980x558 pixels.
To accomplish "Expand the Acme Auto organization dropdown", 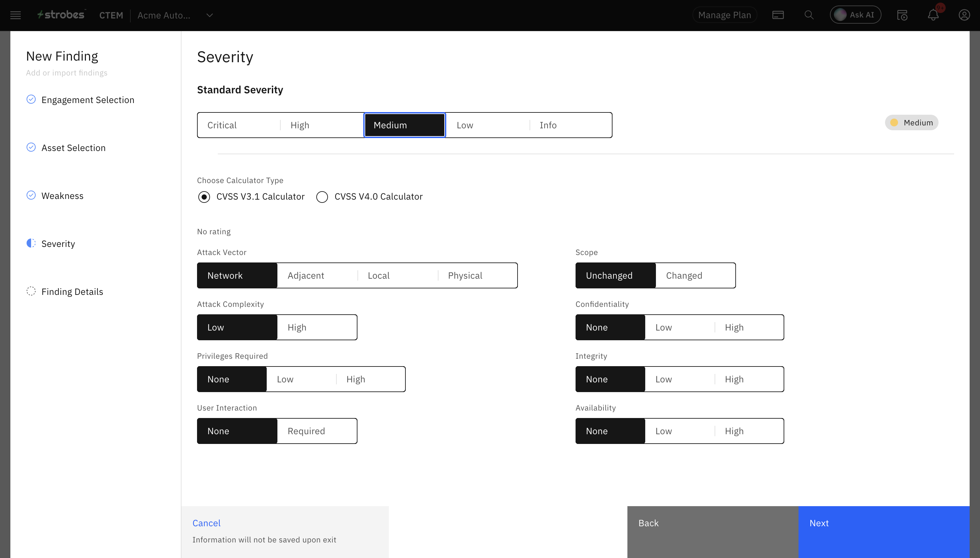I will (210, 15).
